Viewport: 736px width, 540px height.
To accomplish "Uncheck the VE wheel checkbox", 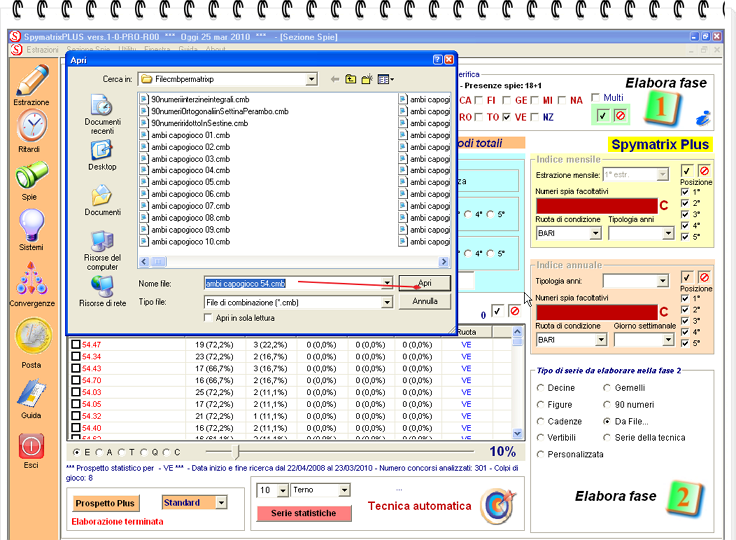I will (506, 117).
